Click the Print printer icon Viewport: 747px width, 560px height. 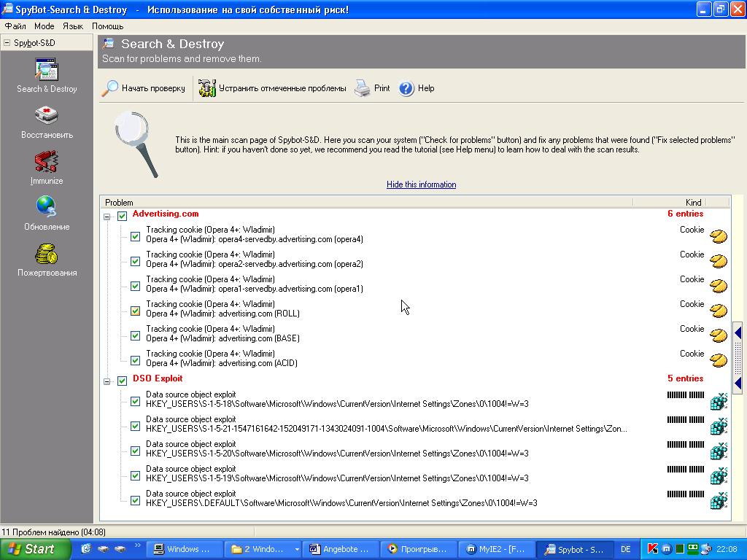362,88
